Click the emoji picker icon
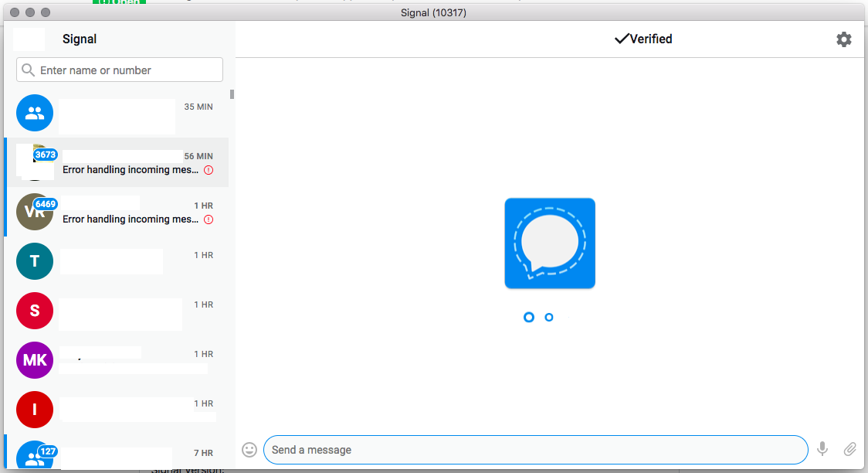This screenshot has height=473, width=868. pyautogui.click(x=249, y=449)
